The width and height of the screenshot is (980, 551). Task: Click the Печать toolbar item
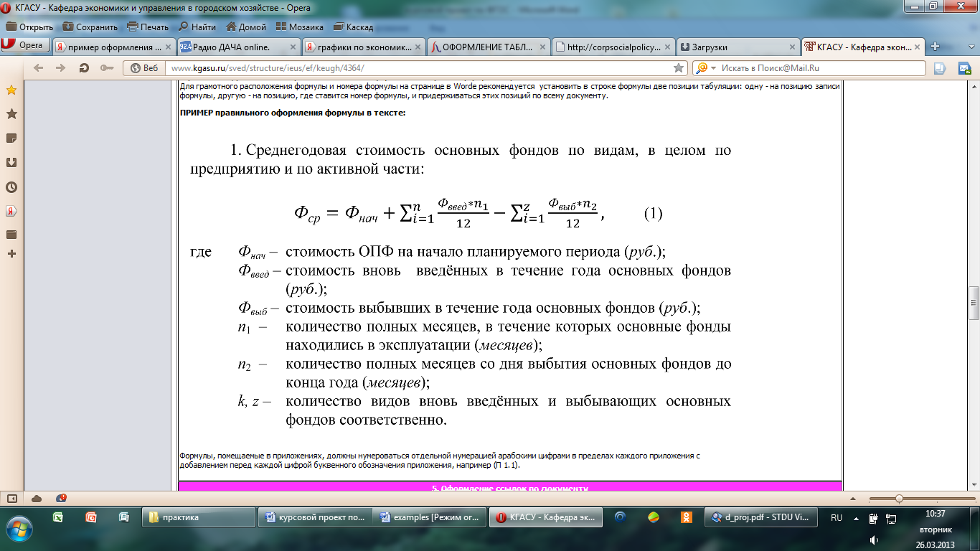[x=148, y=27]
